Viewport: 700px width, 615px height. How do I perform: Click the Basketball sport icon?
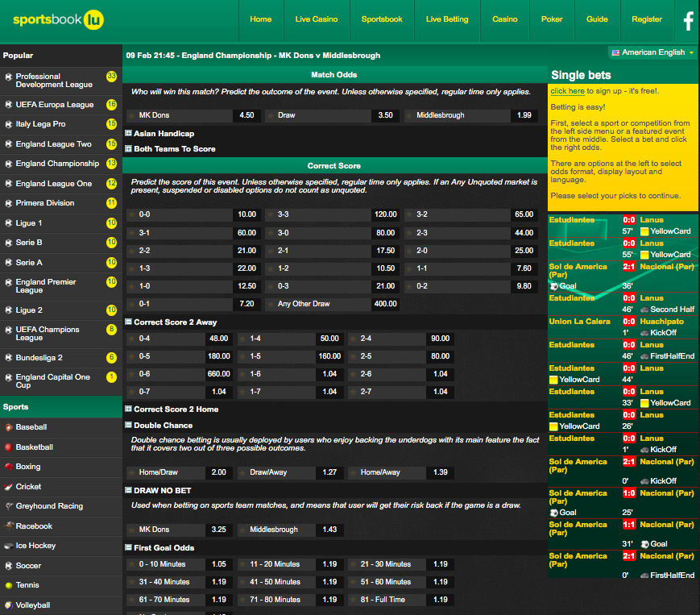pos(9,447)
